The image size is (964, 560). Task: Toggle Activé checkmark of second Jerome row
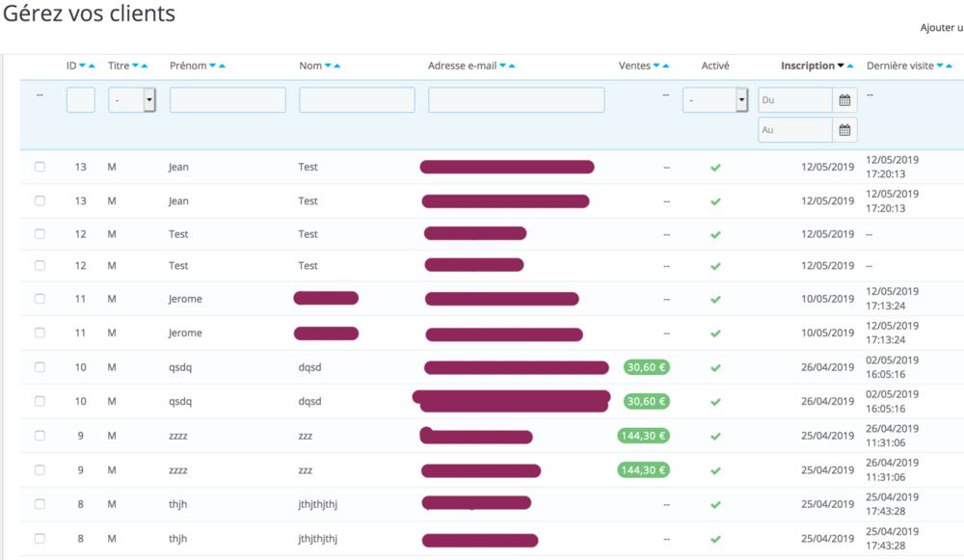pyautogui.click(x=715, y=333)
